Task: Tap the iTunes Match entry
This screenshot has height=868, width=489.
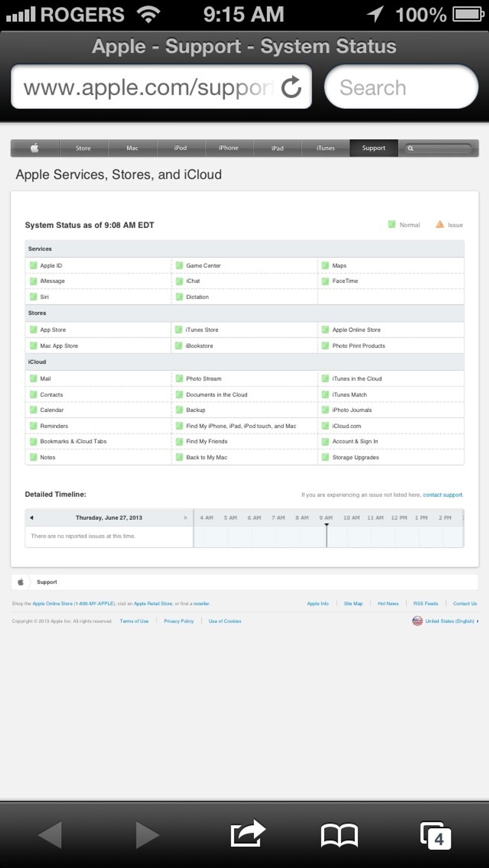Action: 350,395
